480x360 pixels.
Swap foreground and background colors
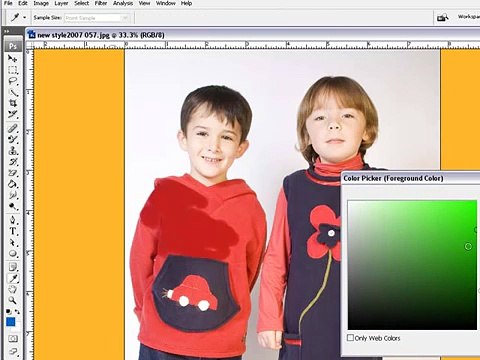[x=17, y=312]
